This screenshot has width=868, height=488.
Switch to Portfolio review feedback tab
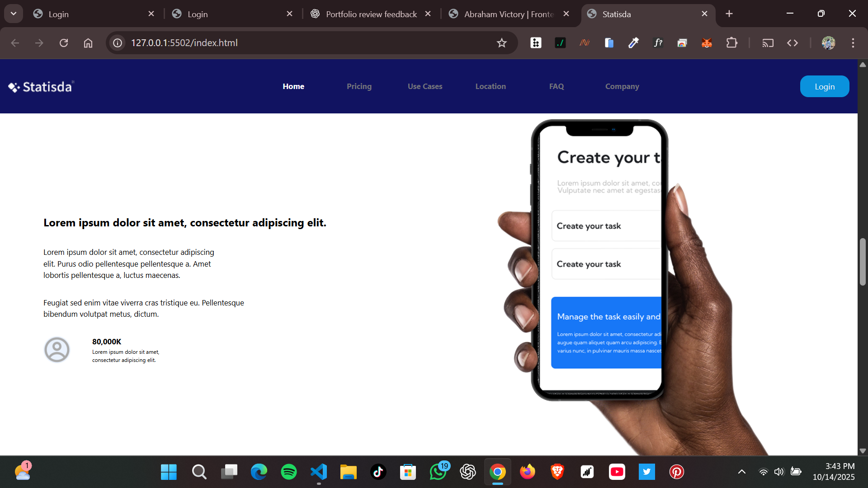tap(371, 14)
